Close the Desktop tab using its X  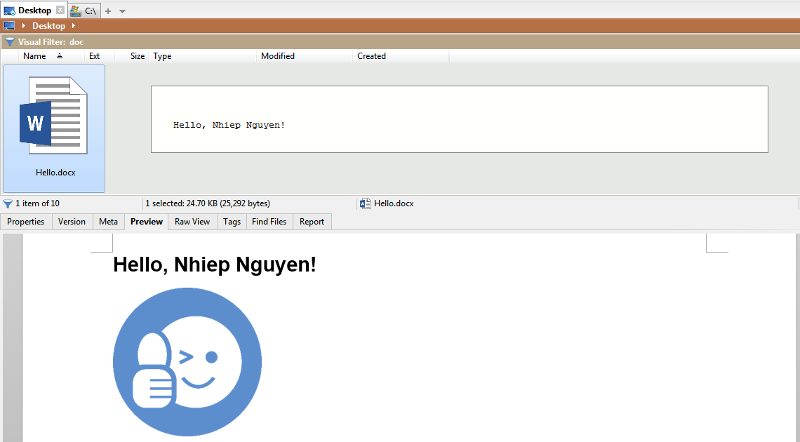pyautogui.click(x=60, y=10)
